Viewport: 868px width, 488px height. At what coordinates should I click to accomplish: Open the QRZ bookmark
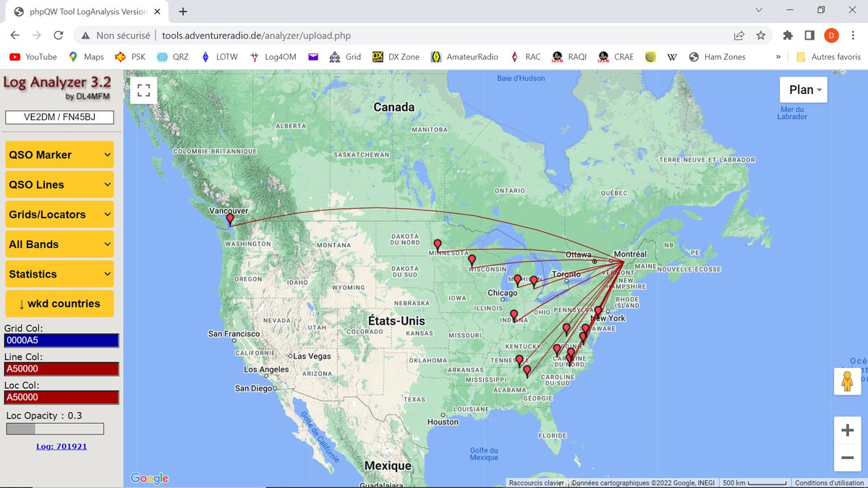tap(173, 56)
